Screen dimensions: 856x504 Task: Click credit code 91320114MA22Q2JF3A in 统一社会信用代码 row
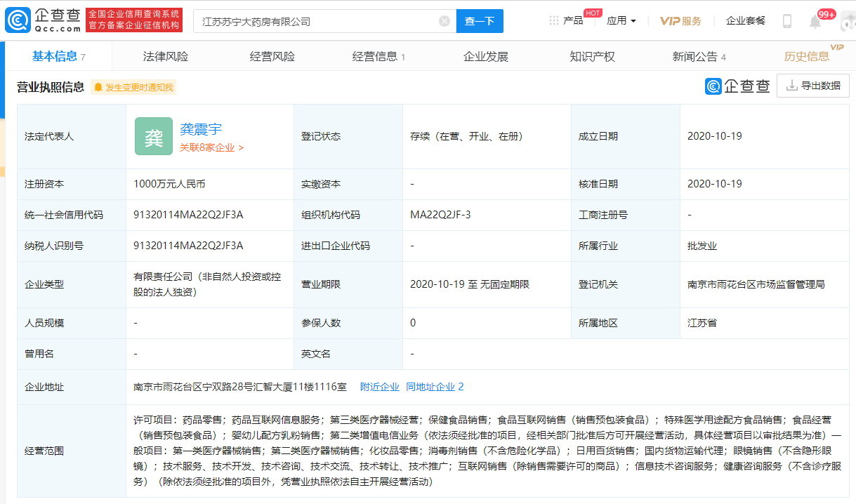188,215
